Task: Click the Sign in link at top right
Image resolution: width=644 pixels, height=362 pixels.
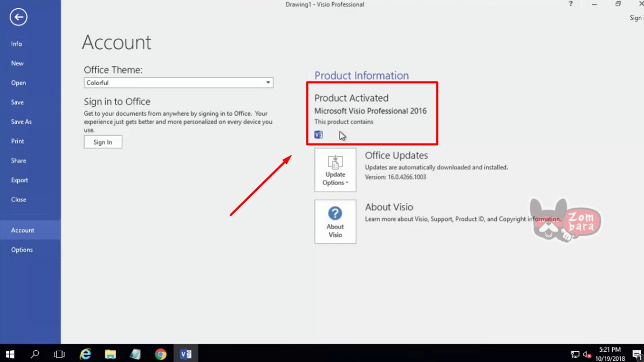Action: tap(636, 18)
